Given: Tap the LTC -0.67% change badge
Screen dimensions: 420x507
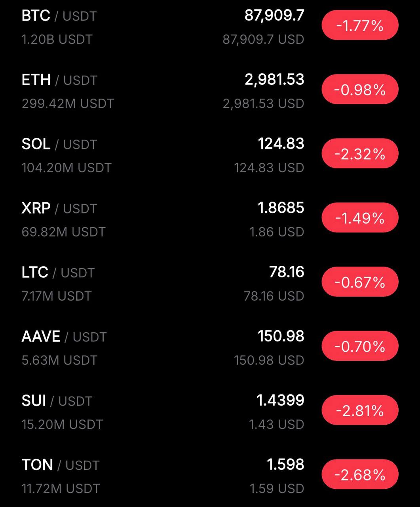Looking at the screenshot, I should [360, 282].
